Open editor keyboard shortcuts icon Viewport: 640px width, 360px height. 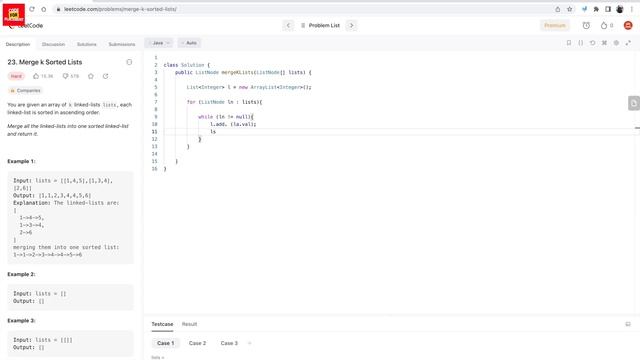pyautogui.click(x=604, y=43)
